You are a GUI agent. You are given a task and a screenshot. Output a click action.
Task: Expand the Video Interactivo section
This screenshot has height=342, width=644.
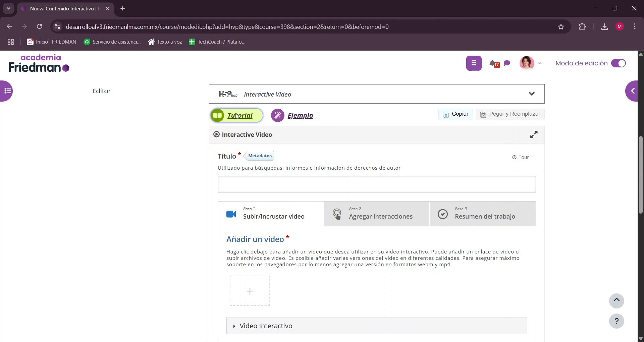point(376,326)
